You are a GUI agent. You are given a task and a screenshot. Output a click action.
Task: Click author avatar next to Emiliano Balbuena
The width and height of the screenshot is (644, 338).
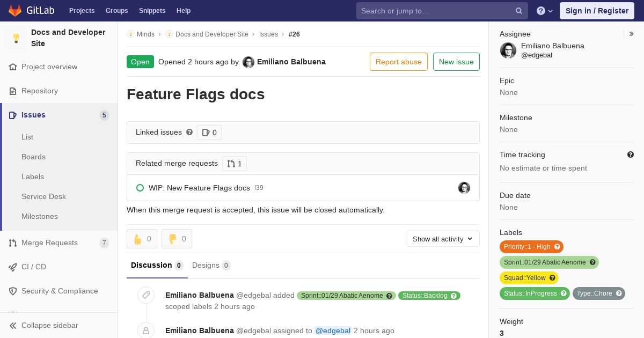(248, 62)
